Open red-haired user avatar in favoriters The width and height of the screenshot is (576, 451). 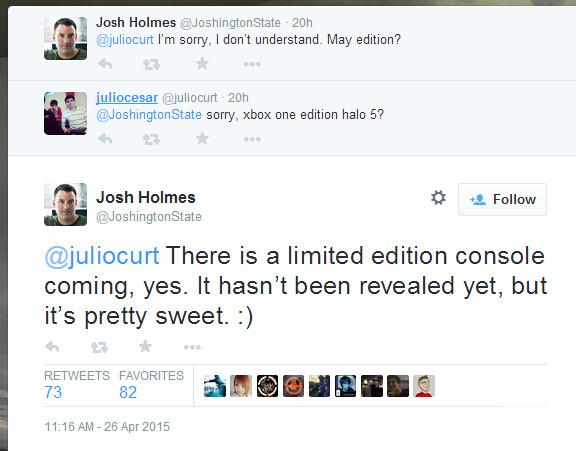tap(241, 386)
